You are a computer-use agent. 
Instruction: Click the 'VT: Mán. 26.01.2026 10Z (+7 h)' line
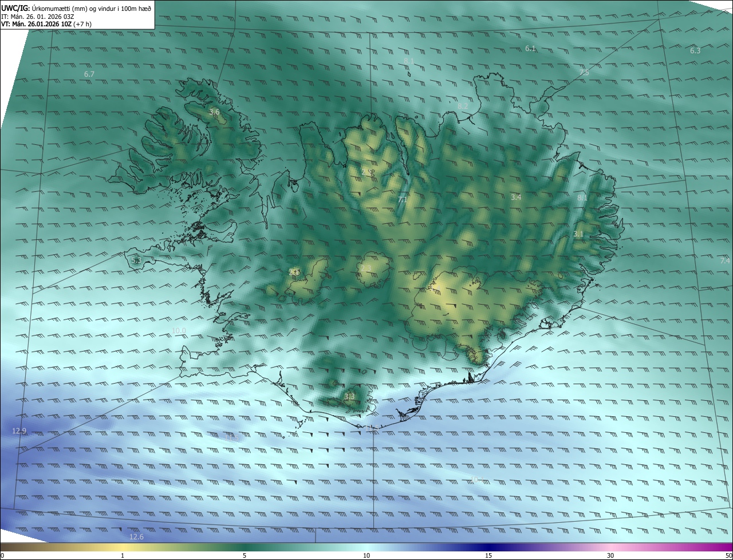click(x=46, y=24)
